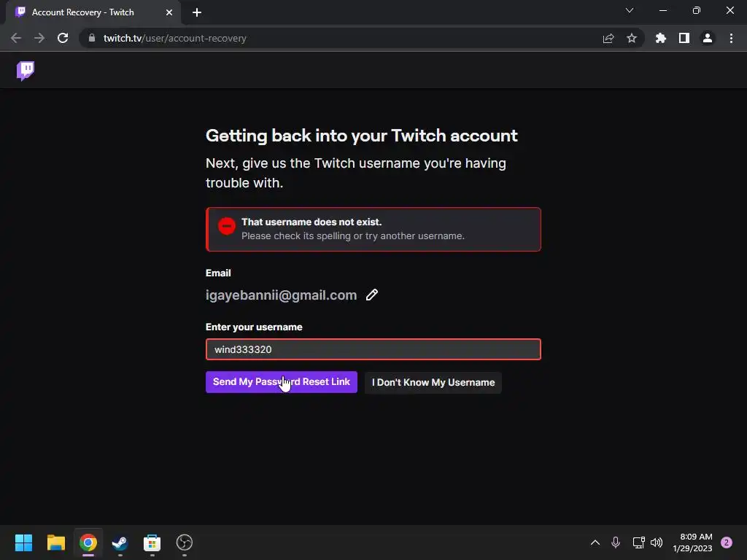Open Microsoft Store from taskbar
747x560 pixels.
click(x=152, y=542)
